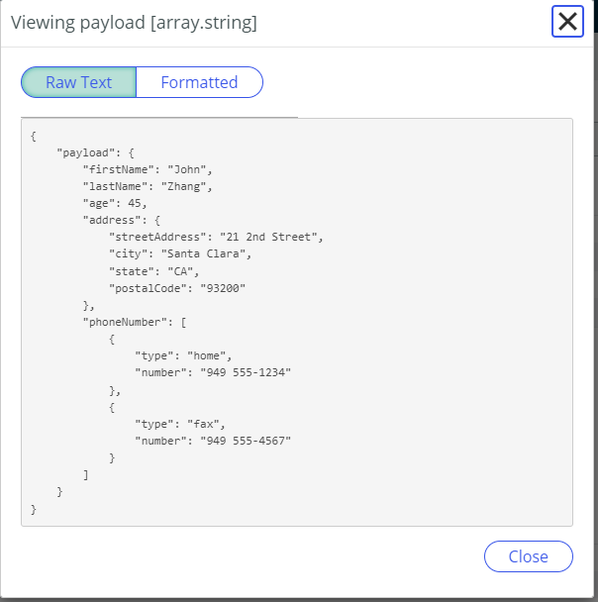Click the "city": "Santa Clara" line
This screenshot has height=602, width=598.
180,254
